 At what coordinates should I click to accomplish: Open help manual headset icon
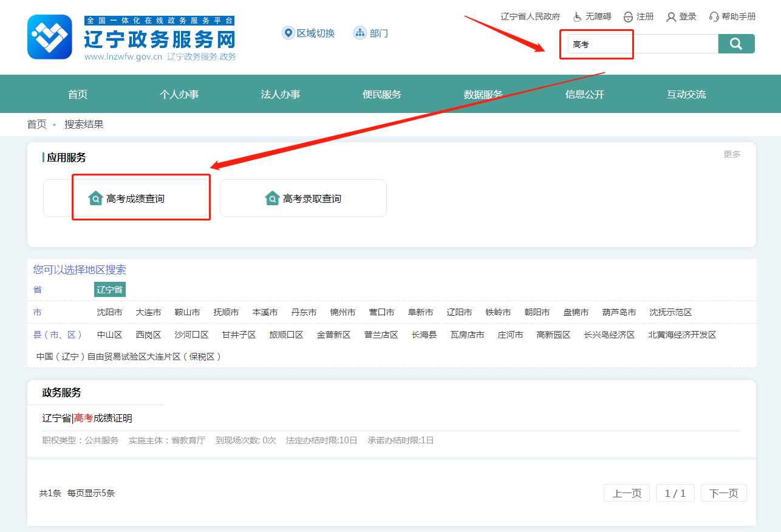pos(714,17)
